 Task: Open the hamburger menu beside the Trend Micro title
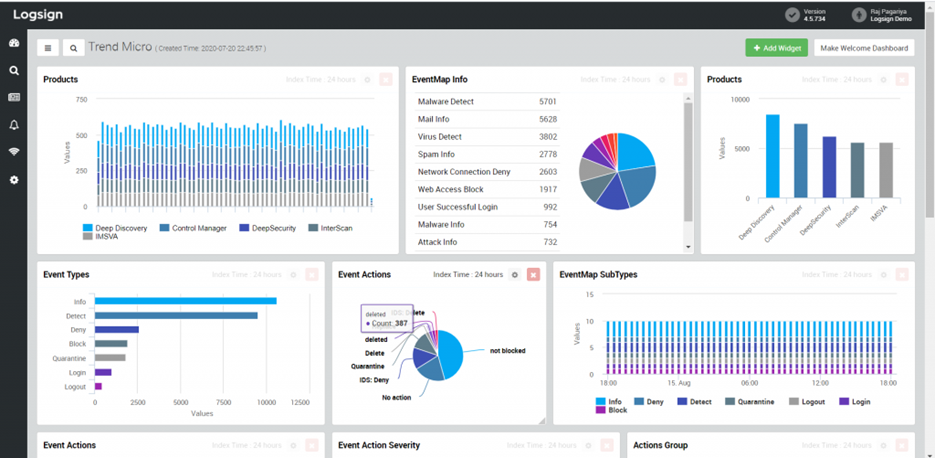(x=48, y=48)
